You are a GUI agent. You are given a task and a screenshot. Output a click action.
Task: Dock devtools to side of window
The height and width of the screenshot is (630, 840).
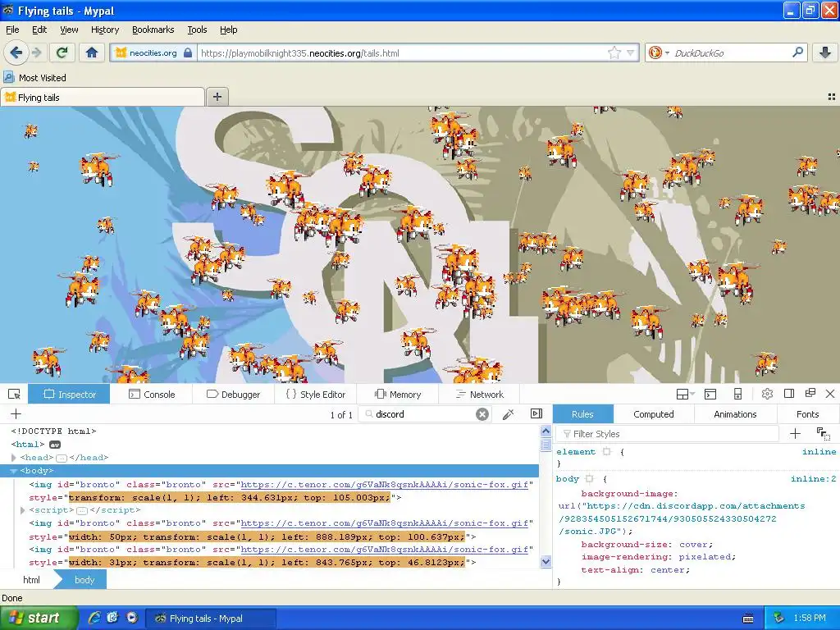click(788, 393)
